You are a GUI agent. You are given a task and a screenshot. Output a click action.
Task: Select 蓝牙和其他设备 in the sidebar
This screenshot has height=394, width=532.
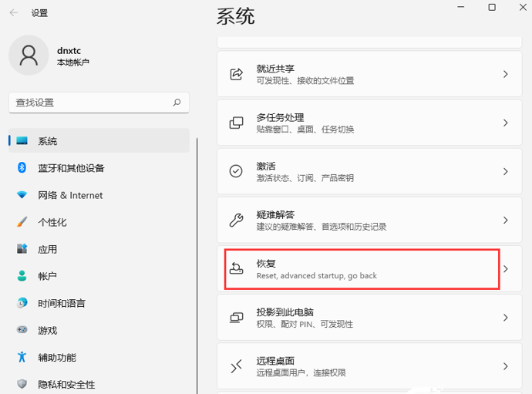tap(71, 168)
